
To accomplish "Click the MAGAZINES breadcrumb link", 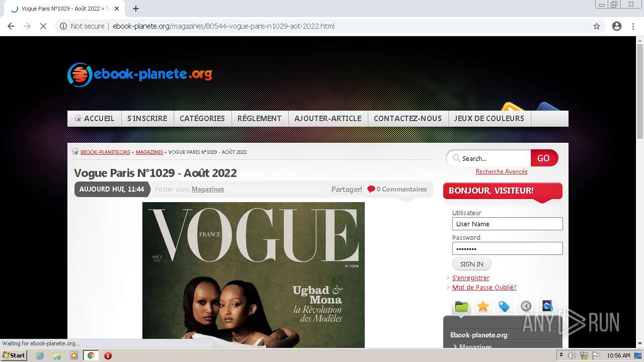I will pyautogui.click(x=149, y=152).
